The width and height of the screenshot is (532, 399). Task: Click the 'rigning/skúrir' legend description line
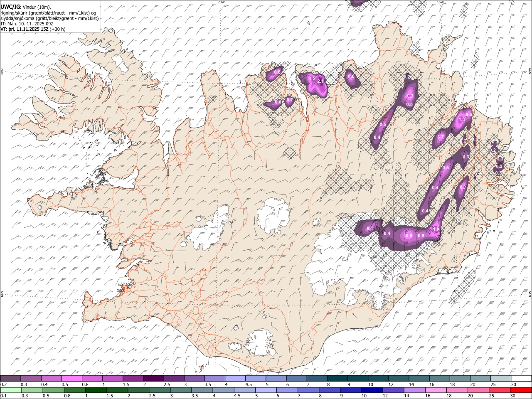pyautogui.click(x=48, y=13)
